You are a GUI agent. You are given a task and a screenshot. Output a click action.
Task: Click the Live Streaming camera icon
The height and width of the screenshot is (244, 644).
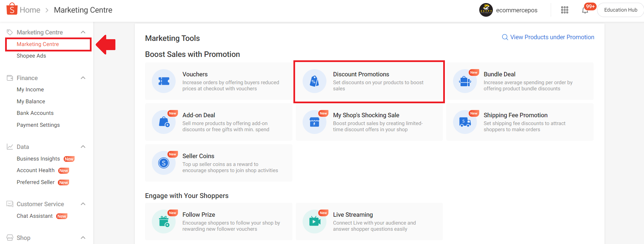pos(315,222)
